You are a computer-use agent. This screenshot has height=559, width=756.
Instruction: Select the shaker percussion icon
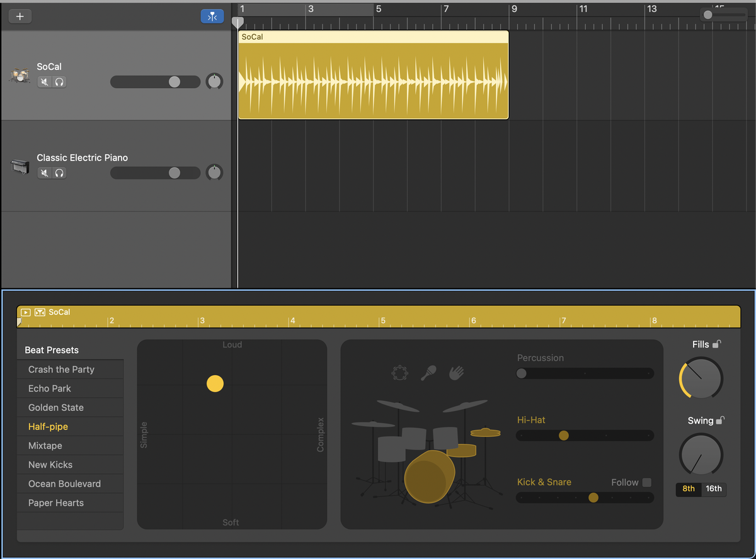tap(428, 372)
